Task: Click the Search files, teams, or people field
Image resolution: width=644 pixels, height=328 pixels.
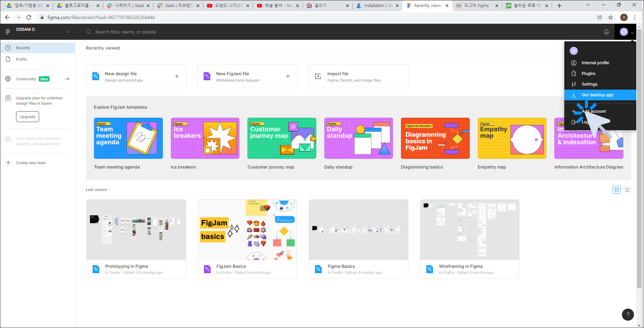Action: (125, 32)
